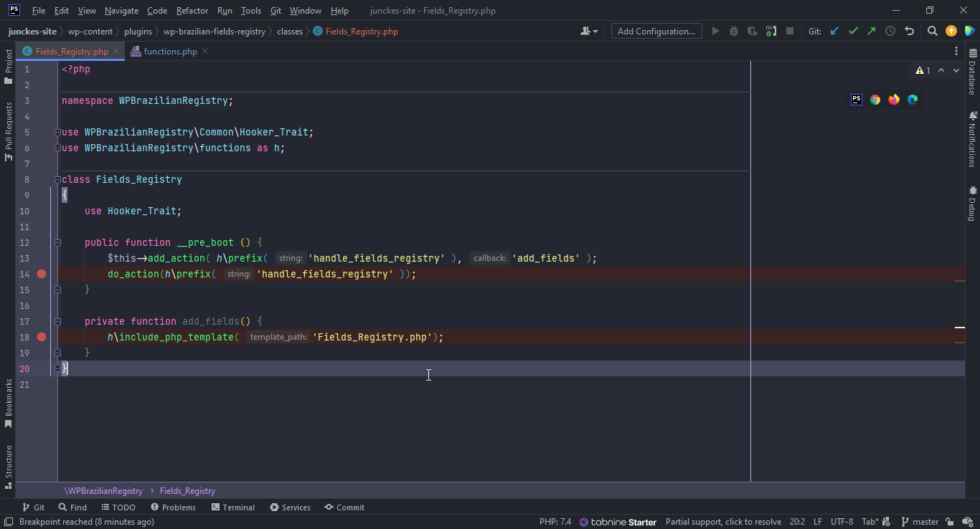Open the Notifications tool window
The width and height of the screenshot is (980, 529).
click(972, 139)
